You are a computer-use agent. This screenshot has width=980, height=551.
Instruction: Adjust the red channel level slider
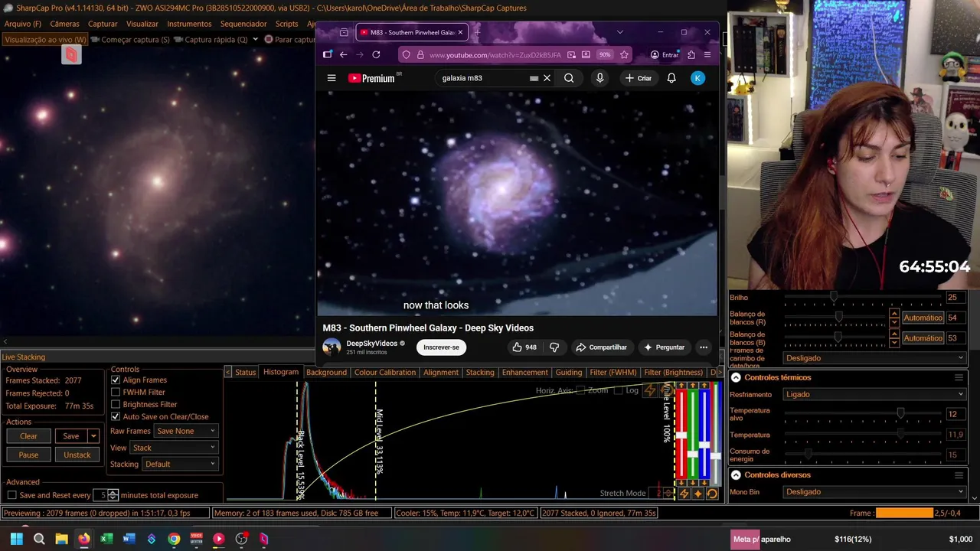[681, 435]
